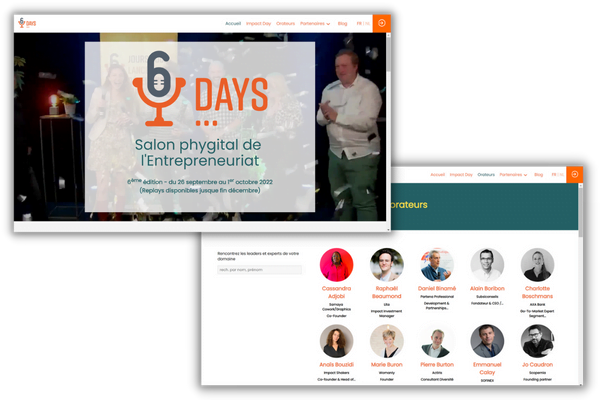Open Impact Day menu item in front window
The height and width of the screenshot is (400, 600).
[x=258, y=23]
